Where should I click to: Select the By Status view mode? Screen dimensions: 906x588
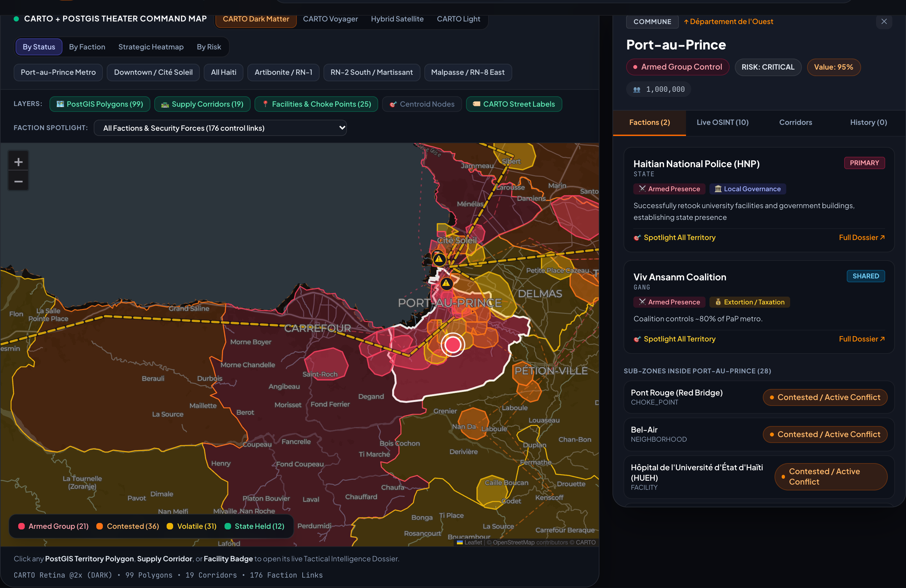click(x=39, y=47)
